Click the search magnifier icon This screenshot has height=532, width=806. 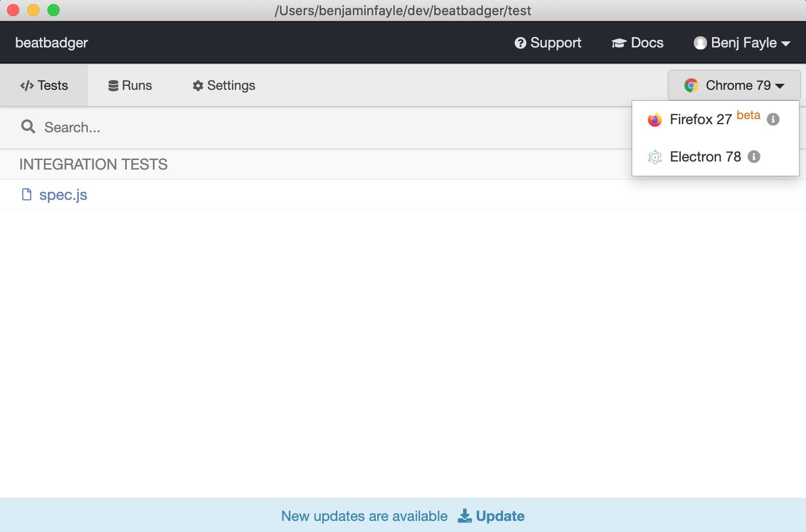pos(28,127)
